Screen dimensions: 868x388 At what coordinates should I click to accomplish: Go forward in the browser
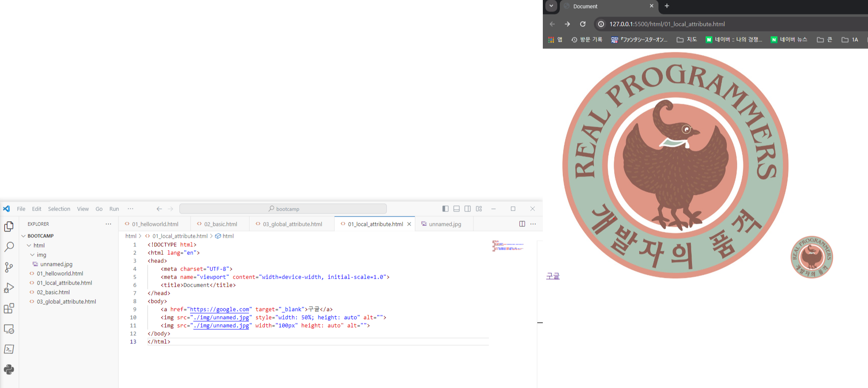[x=567, y=24]
